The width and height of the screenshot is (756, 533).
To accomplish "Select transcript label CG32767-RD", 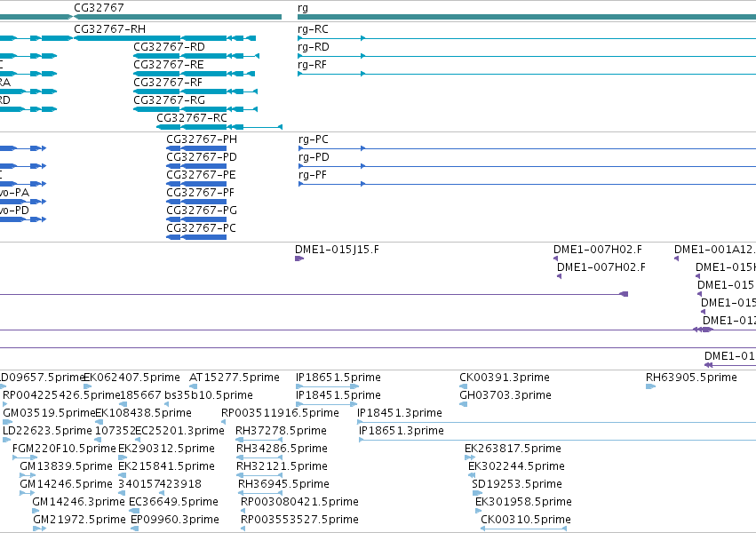I will [169, 47].
